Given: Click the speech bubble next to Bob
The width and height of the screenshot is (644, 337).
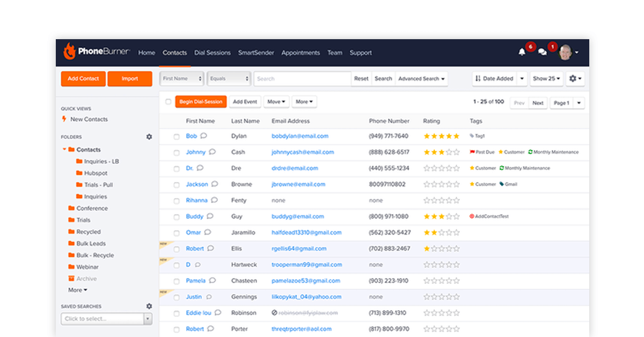Looking at the screenshot, I should click(204, 136).
